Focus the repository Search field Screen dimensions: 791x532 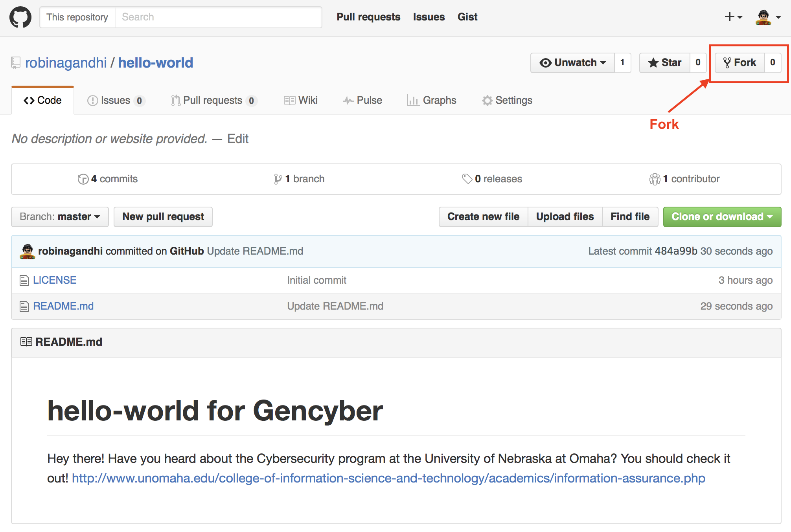point(218,17)
